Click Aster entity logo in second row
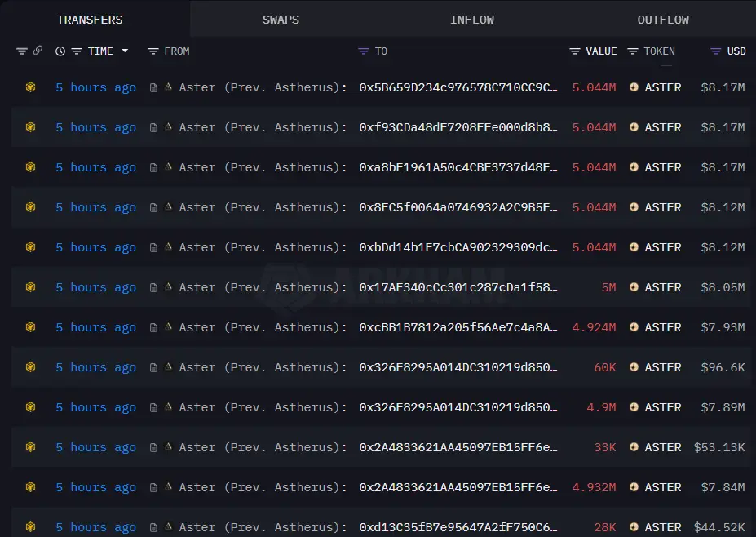 169,127
